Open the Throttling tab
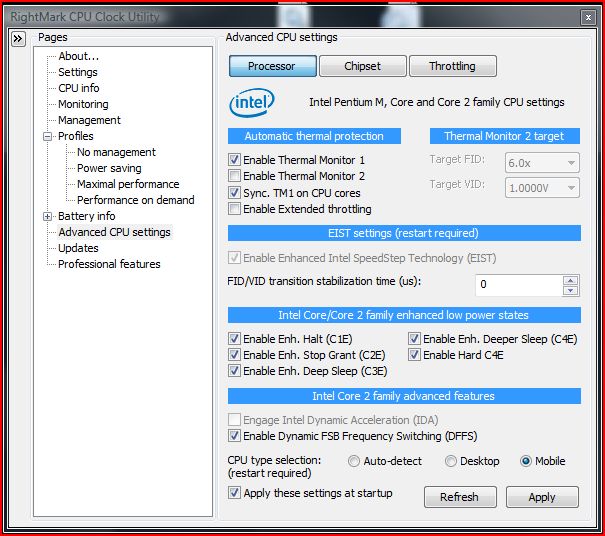 click(453, 66)
